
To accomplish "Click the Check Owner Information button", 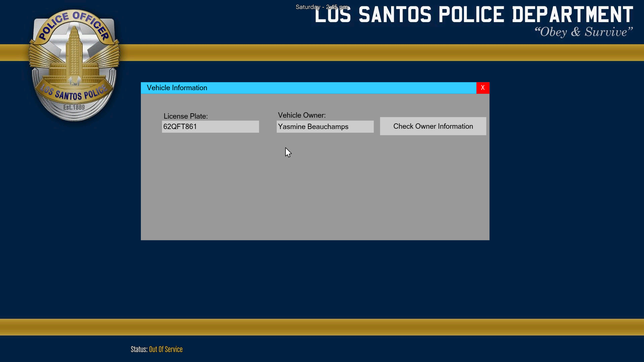I will [433, 126].
